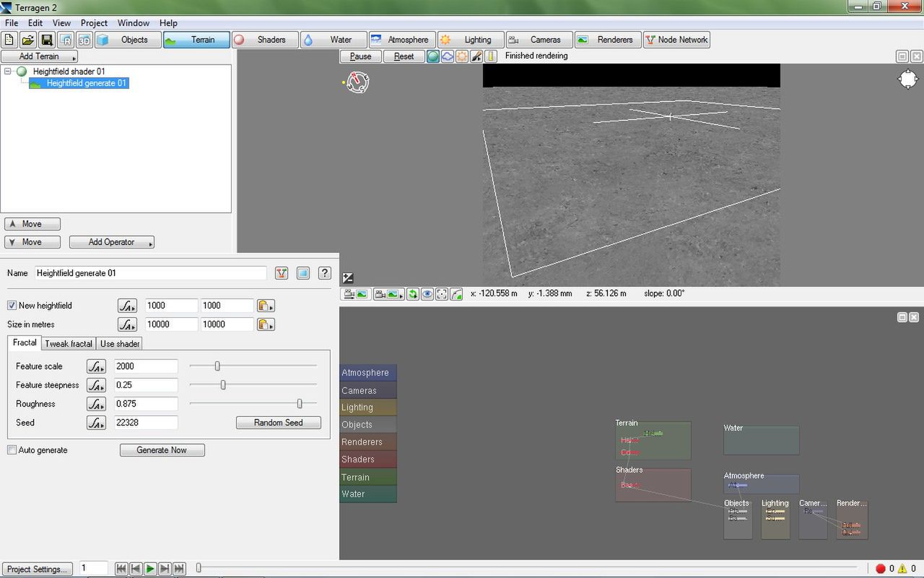Open animation button for Feature steepness
The height and width of the screenshot is (578, 924).
(96, 385)
